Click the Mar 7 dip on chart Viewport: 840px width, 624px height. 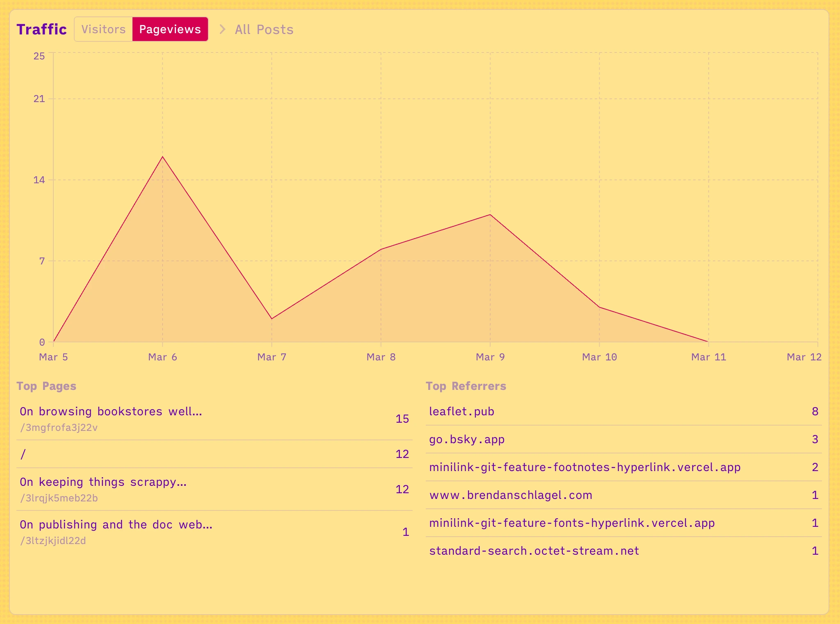point(272,319)
